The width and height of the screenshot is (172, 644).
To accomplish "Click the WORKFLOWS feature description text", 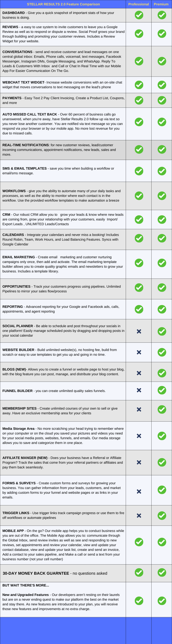I will (x=61, y=196).
